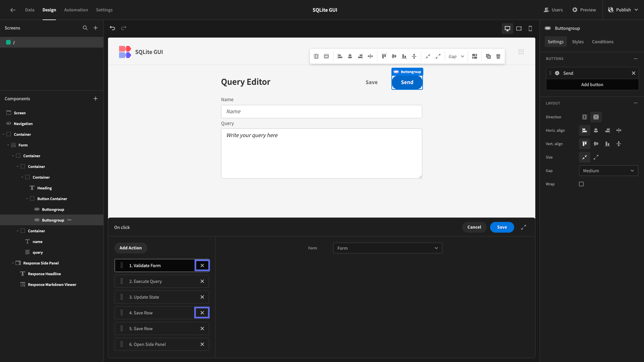Click the undo arrow icon

[112, 28]
